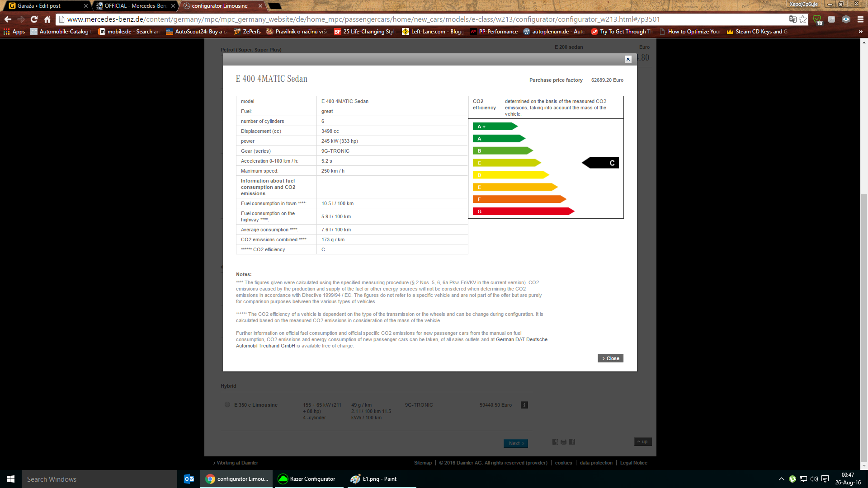Open the Legal Notice footer link

(x=633, y=463)
